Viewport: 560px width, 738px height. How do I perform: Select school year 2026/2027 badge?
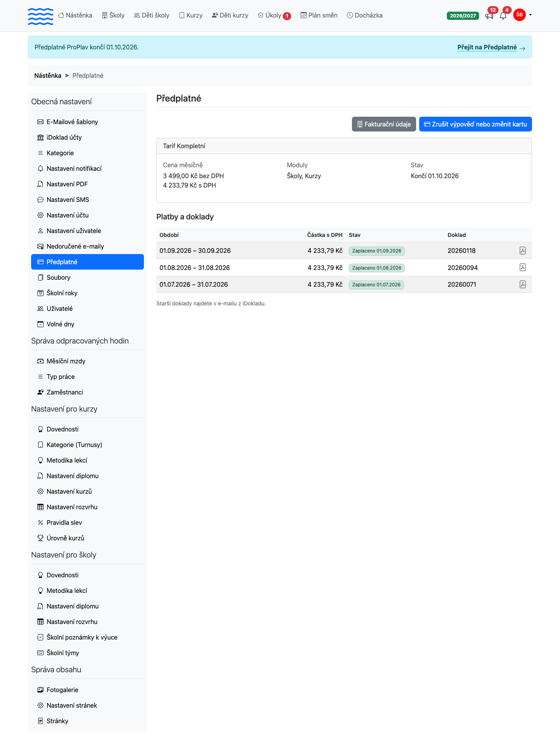463,16
